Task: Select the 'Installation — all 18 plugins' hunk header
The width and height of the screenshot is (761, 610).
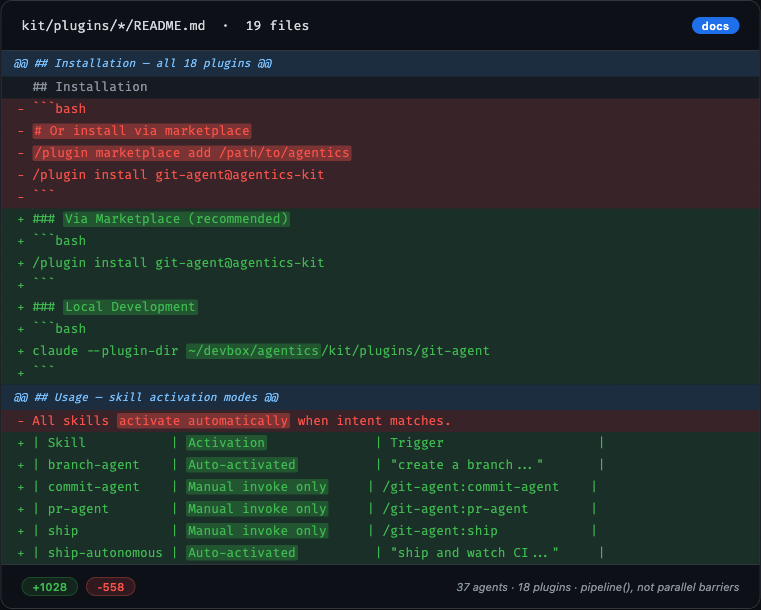Action: [x=380, y=63]
